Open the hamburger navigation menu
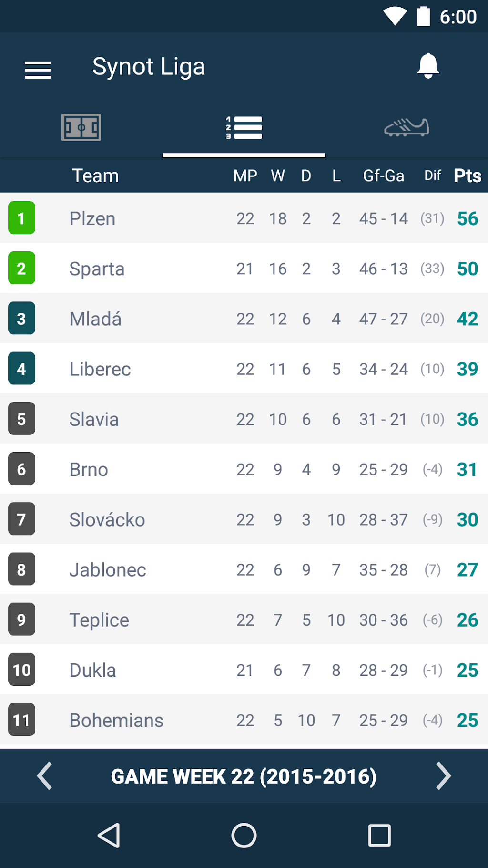The height and width of the screenshot is (868, 488). [x=38, y=70]
